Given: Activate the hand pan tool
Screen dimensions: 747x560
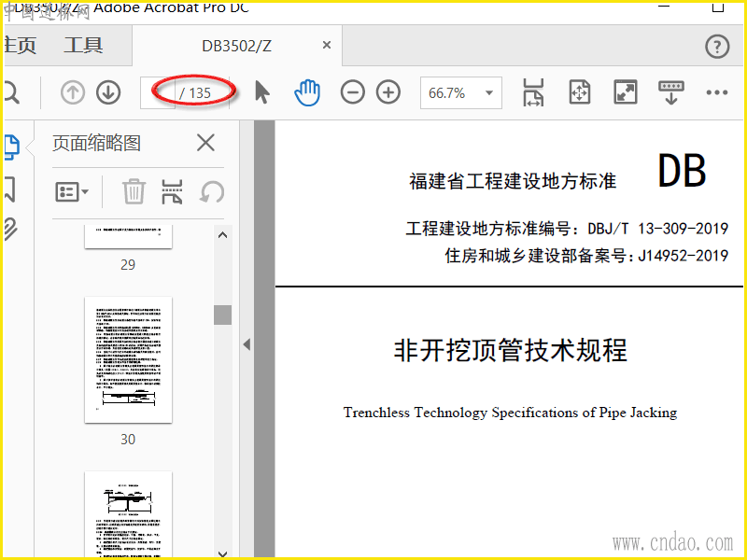Looking at the screenshot, I should tap(307, 92).
